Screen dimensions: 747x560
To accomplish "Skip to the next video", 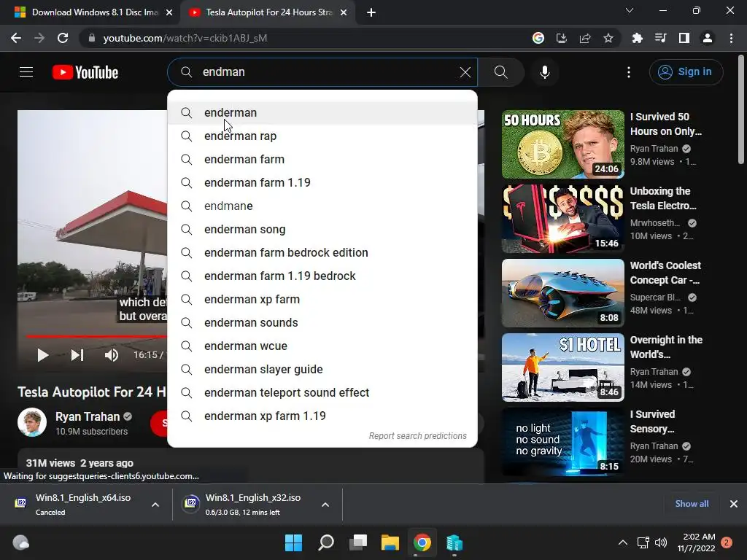I will click(77, 355).
